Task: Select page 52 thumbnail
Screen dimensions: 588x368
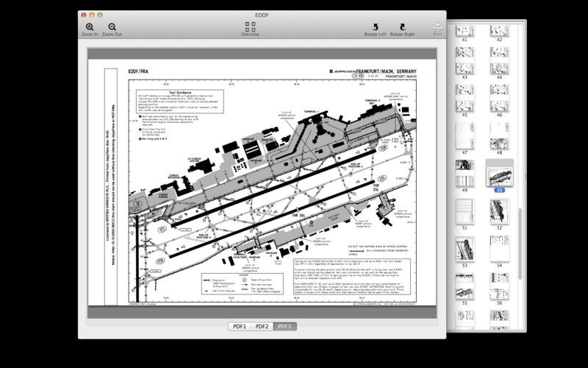Action: pos(499,211)
